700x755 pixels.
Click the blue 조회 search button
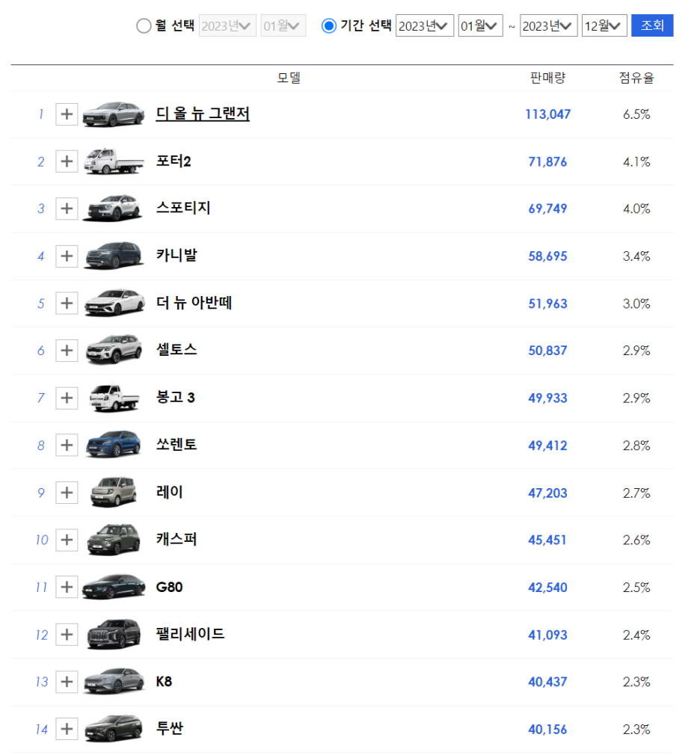pyautogui.click(x=652, y=25)
